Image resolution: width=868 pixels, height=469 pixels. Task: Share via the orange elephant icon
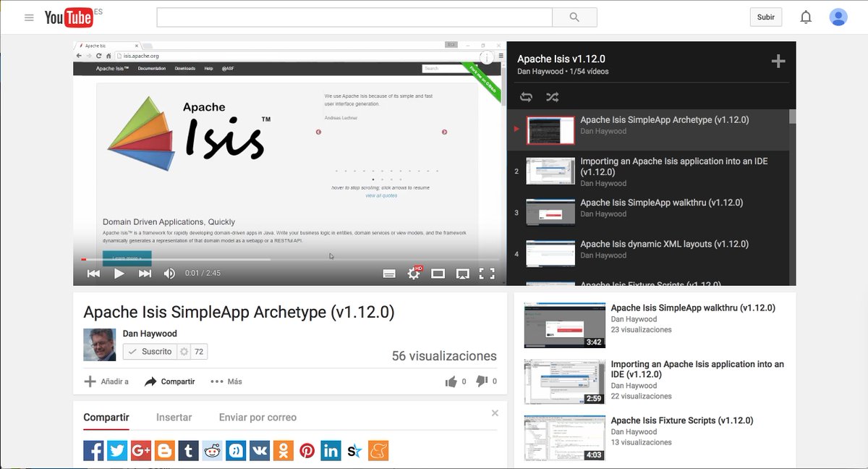(378, 451)
